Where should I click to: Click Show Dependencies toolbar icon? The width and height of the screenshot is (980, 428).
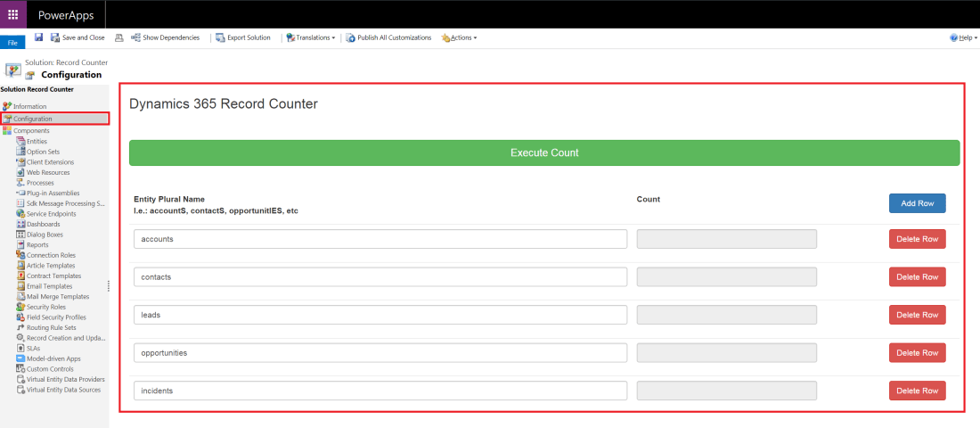(135, 37)
